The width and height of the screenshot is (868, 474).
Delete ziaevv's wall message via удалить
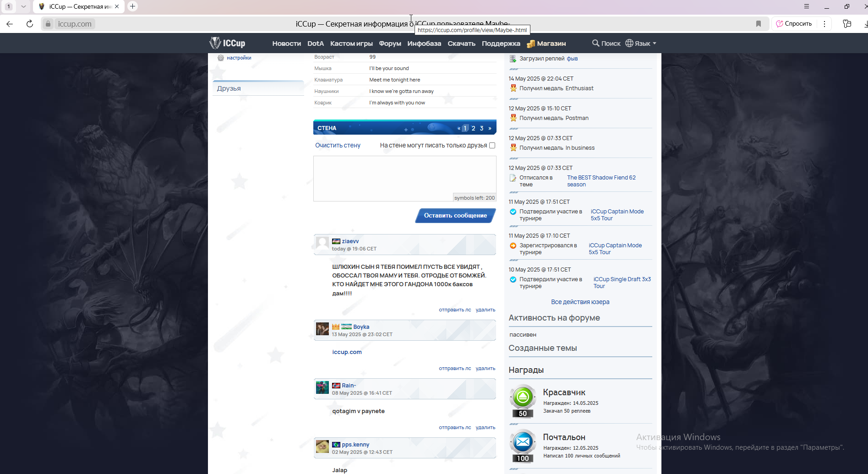tap(486, 310)
